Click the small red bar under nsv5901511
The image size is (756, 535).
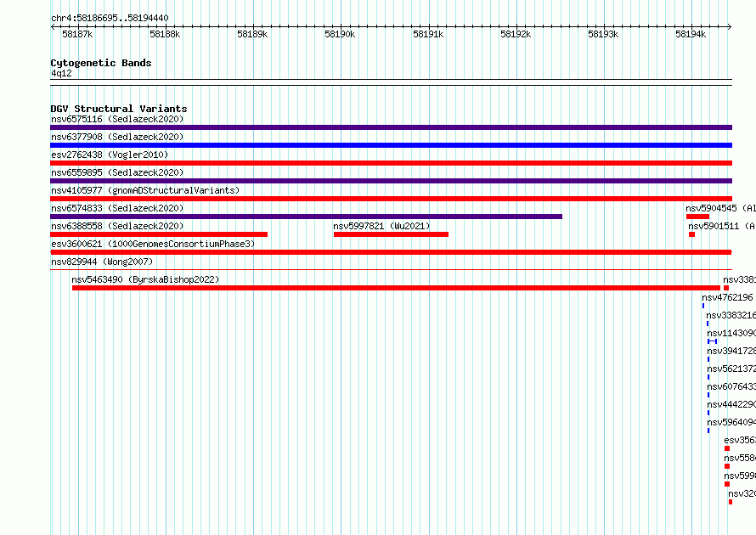point(692,234)
